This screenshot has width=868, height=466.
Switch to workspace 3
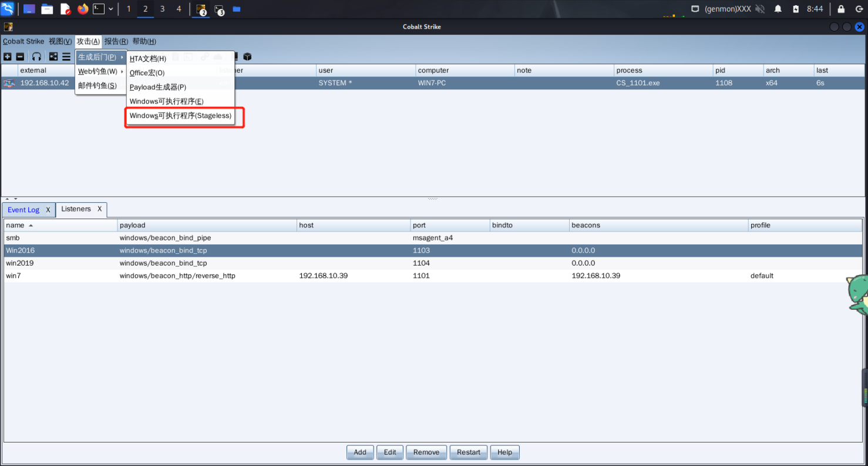click(x=163, y=9)
